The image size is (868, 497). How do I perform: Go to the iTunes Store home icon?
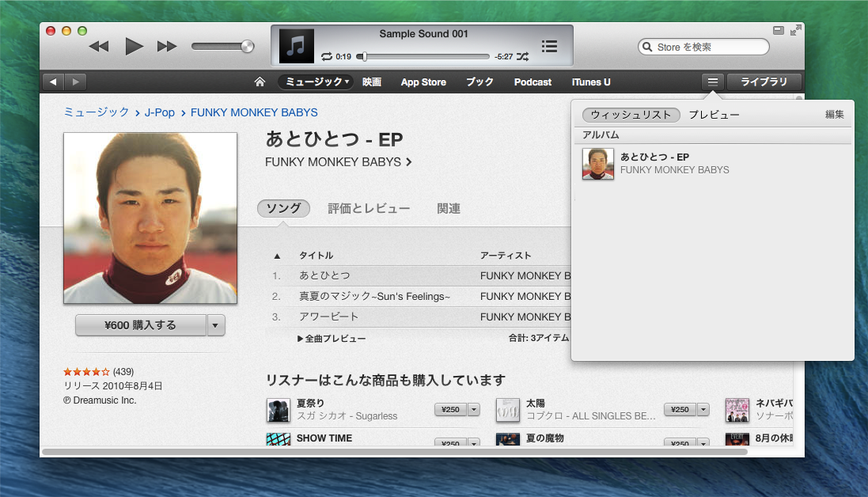click(x=260, y=82)
